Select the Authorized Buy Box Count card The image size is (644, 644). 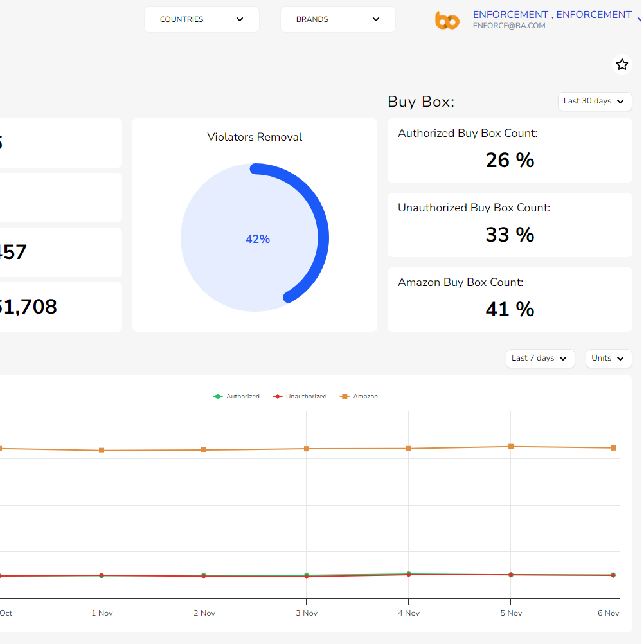510,150
